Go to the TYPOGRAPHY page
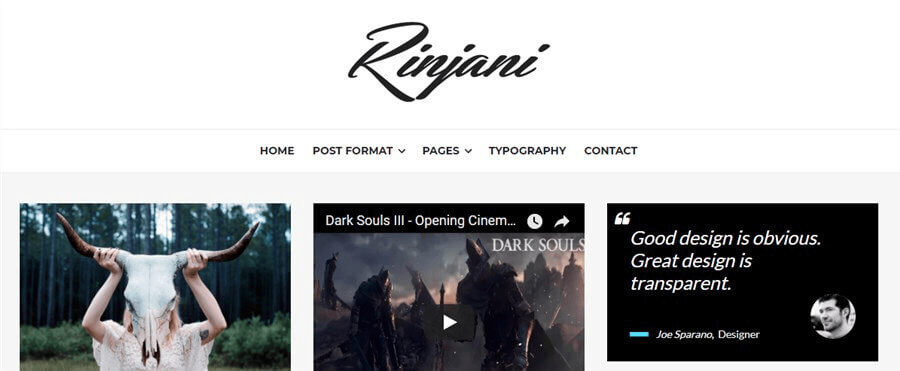This screenshot has width=900, height=371. tap(527, 150)
